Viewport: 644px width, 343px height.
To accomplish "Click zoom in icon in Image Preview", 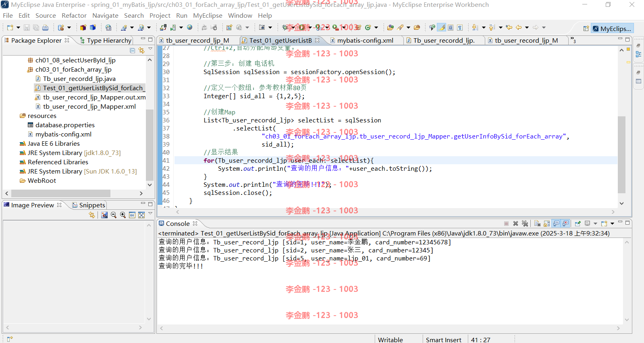I will click(x=123, y=215).
